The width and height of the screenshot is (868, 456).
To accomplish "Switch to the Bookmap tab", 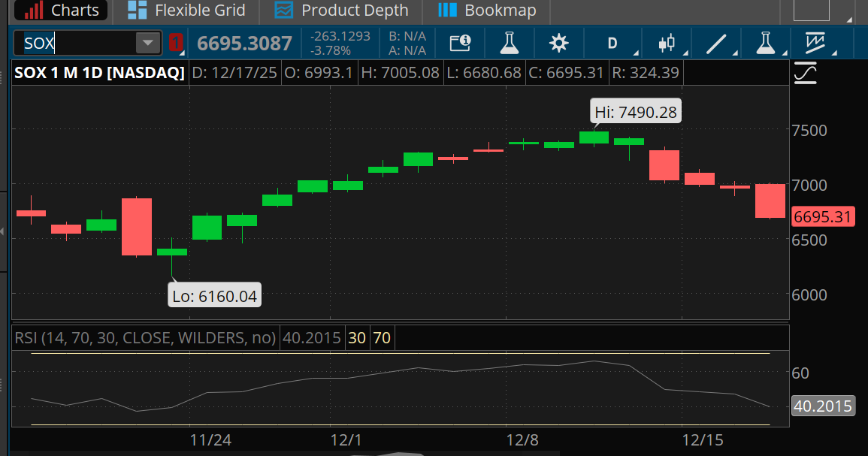I will (487, 11).
